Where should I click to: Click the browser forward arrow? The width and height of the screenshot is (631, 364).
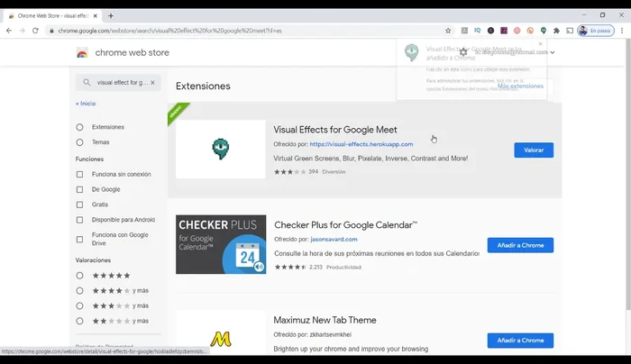coord(23,31)
